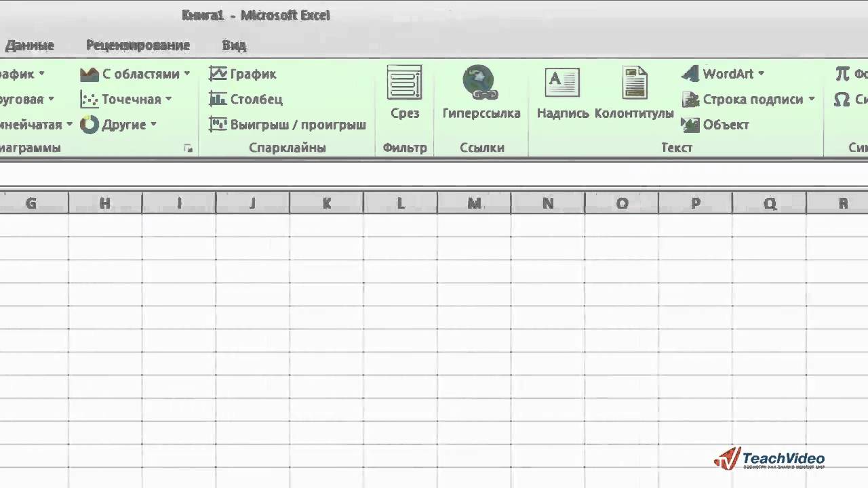This screenshot has height=488, width=868.
Task: Insert a text box (Надпись)
Action: (562, 93)
